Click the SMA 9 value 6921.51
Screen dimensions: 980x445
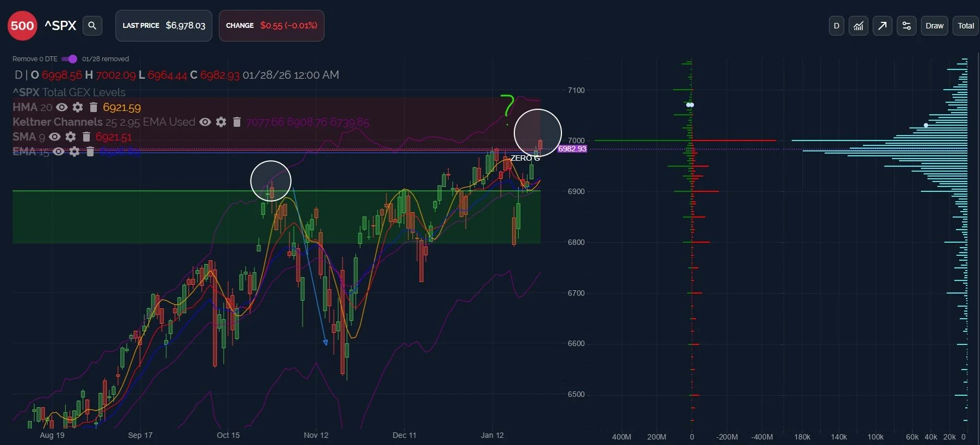tap(114, 137)
